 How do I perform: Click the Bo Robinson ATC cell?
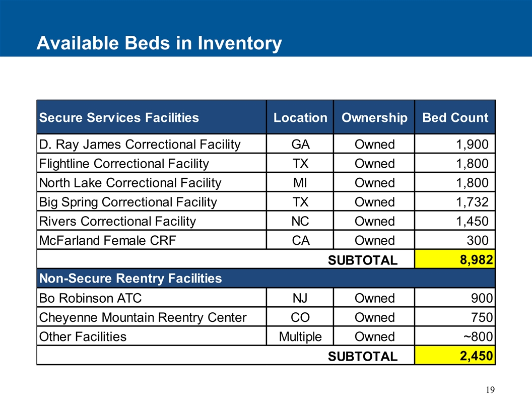tap(90, 298)
